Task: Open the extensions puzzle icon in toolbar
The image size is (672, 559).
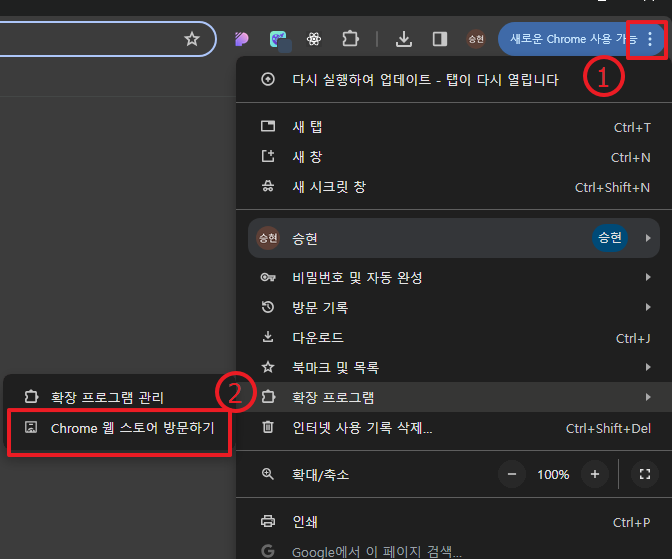Action: coord(351,39)
